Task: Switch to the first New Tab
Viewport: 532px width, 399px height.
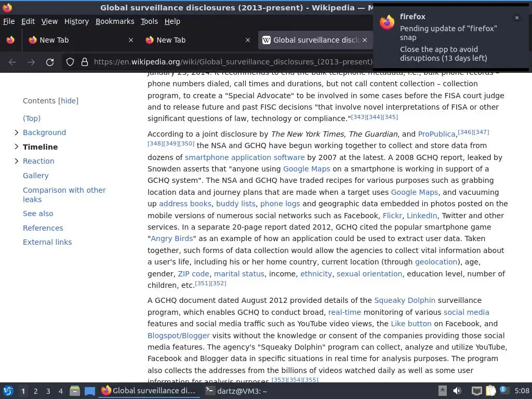Action: 81,40
